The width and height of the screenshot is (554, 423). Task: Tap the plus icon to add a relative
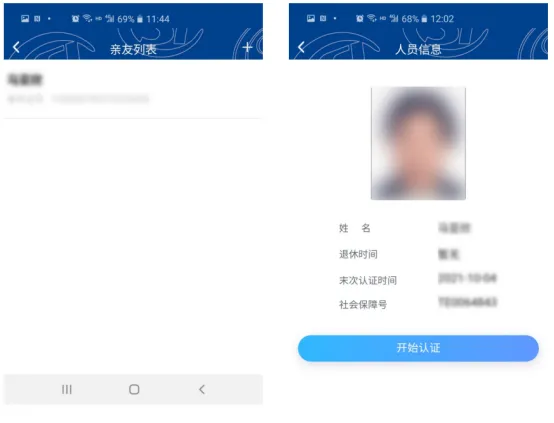click(x=247, y=47)
